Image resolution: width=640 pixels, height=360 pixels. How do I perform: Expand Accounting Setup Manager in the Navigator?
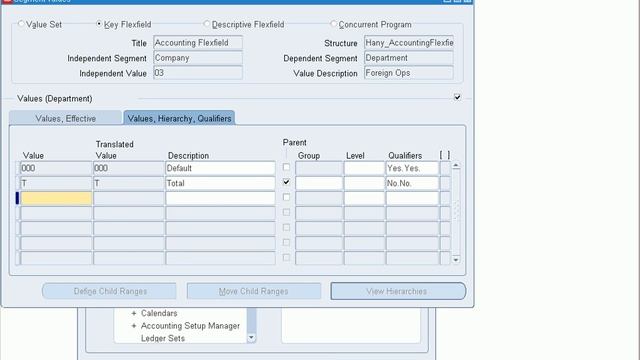(133, 326)
